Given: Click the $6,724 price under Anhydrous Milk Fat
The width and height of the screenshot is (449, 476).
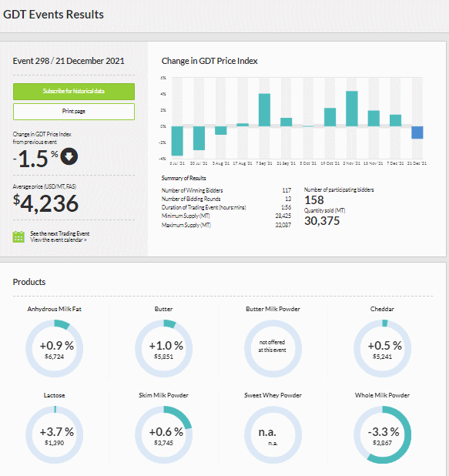Looking at the screenshot, I should pyautogui.click(x=55, y=357).
